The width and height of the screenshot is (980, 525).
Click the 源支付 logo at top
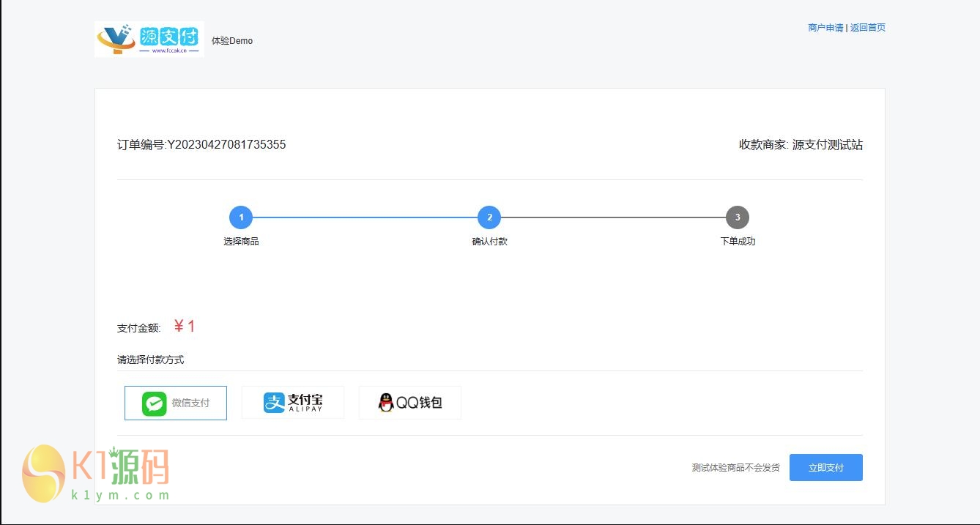[x=149, y=39]
